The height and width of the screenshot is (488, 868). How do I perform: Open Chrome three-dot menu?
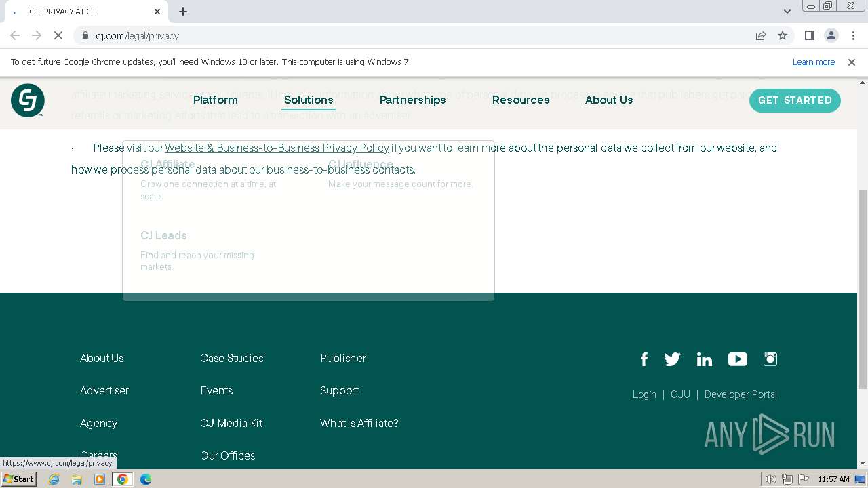click(x=852, y=35)
